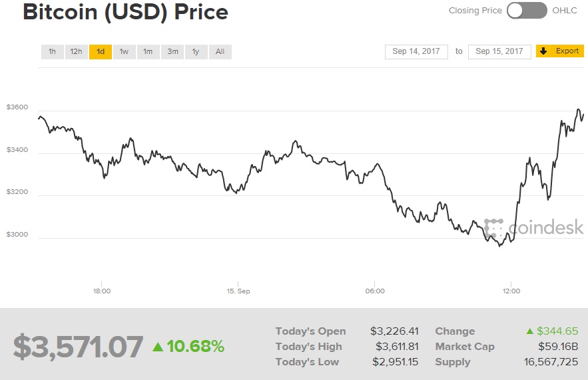
Task: Toggle the Closing Price / OHLC switch
Action: point(527,11)
